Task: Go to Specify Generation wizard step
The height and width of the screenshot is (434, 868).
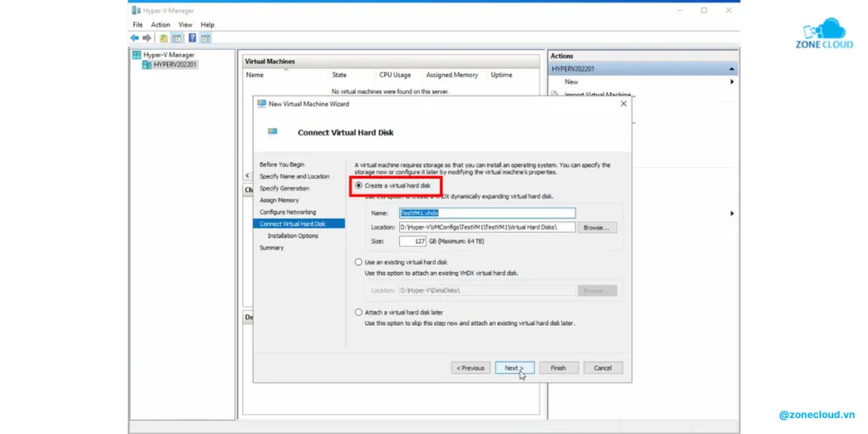Action: click(x=285, y=188)
